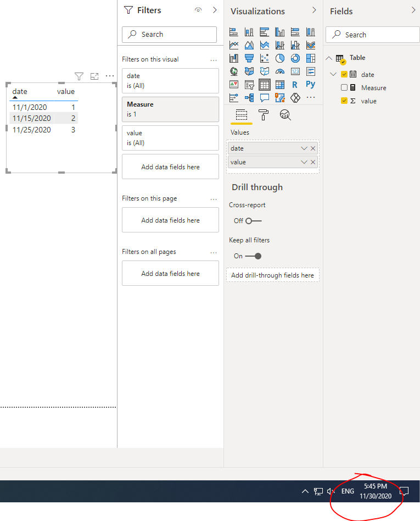Screen dimensions: 420x521
Task: Open Filters on this visual options
Action: point(214,60)
